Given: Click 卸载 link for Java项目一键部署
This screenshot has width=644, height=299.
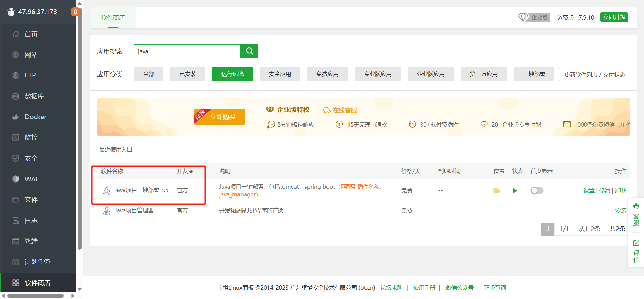Looking at the screenshot, I should coord(621,190).
